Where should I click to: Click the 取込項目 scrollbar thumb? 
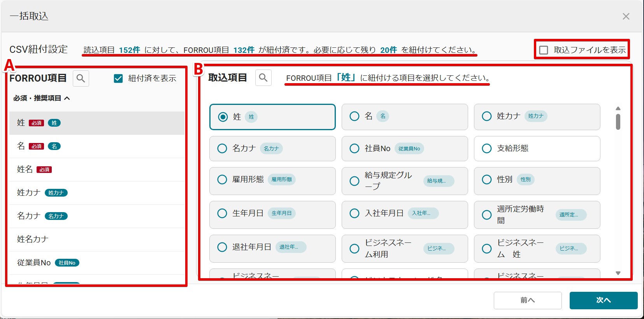(x=618, y=122)
